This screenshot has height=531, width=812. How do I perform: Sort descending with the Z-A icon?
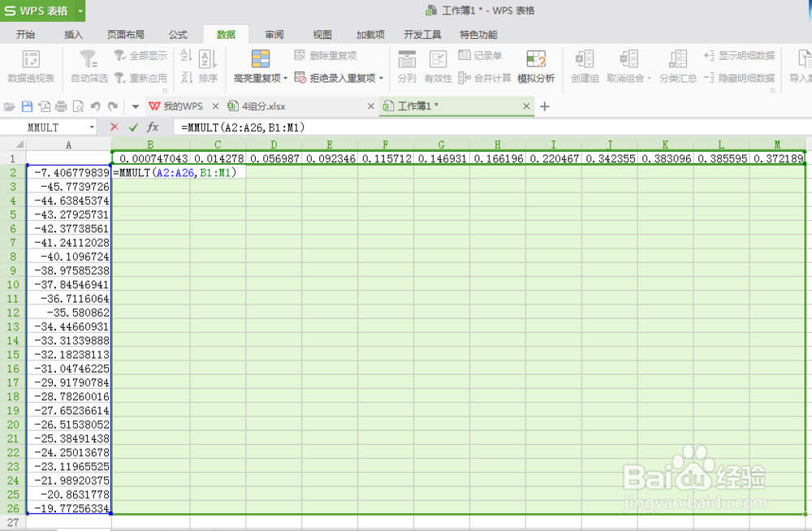tap(186, 78)
